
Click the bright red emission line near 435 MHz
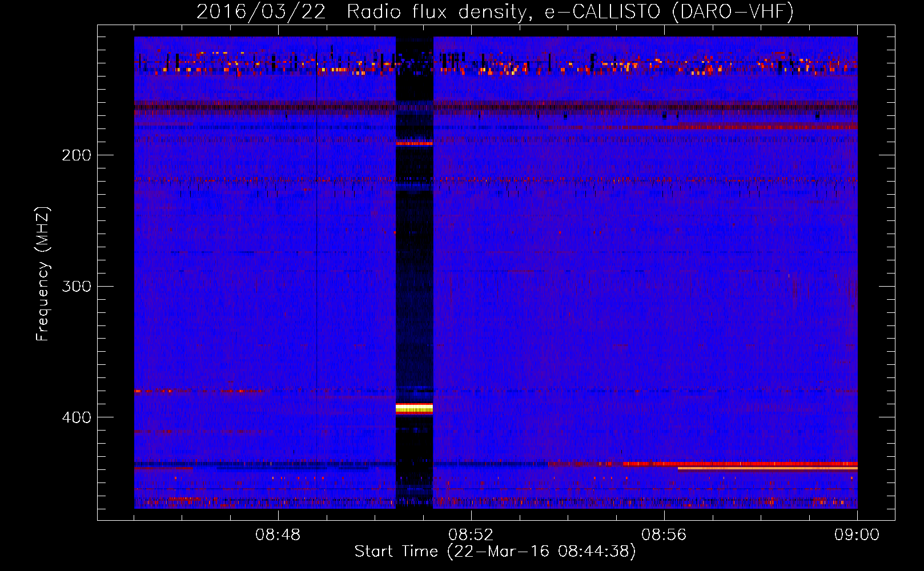(x=740, y=464)
